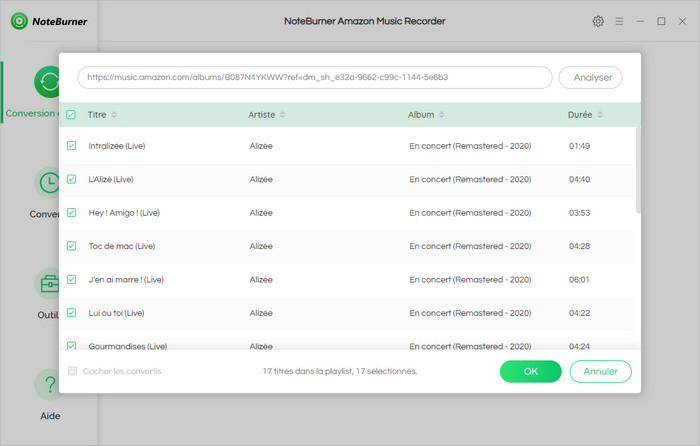Click the Gourmandises (Live) title
The width and height of the screenshot is (700, 446).
(128, 346)
